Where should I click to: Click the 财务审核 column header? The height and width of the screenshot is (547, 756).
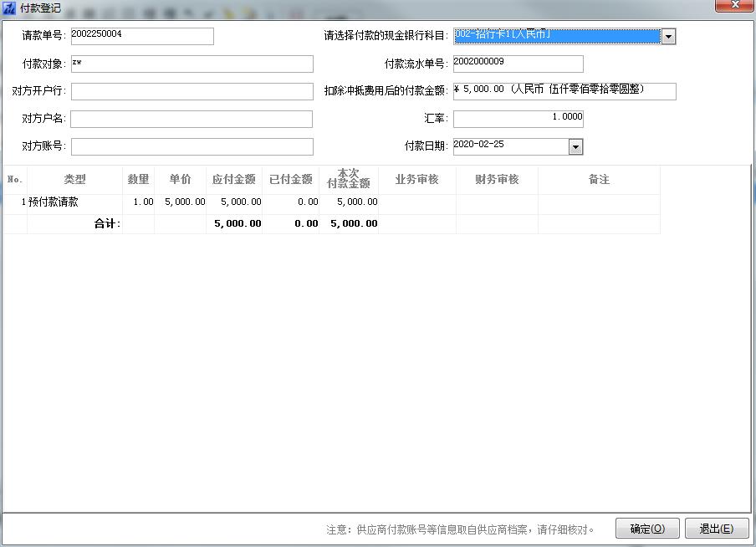click(x=497, y=180)
